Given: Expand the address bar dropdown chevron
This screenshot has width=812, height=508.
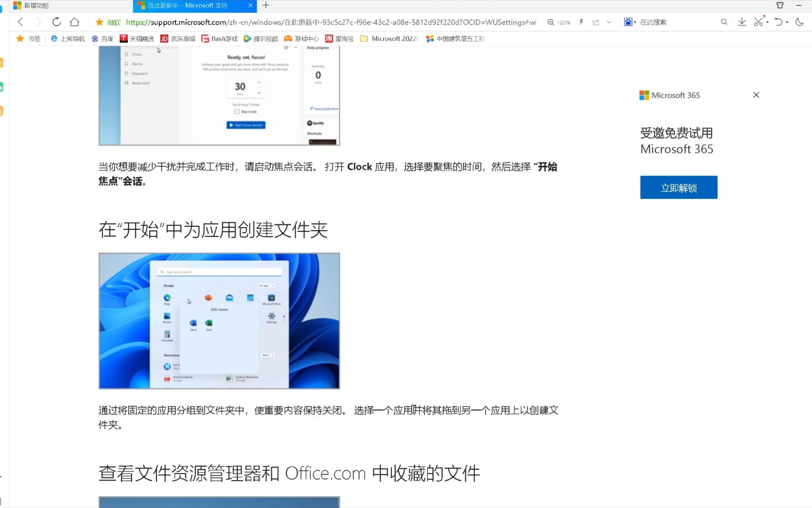Looking at the screenshot, I should pos(609,22).
